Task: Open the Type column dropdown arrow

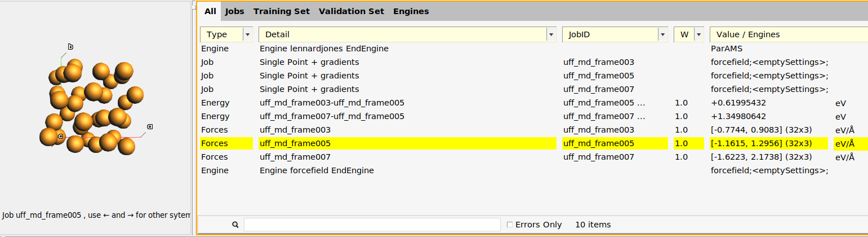Action: [x=247, y=34]
